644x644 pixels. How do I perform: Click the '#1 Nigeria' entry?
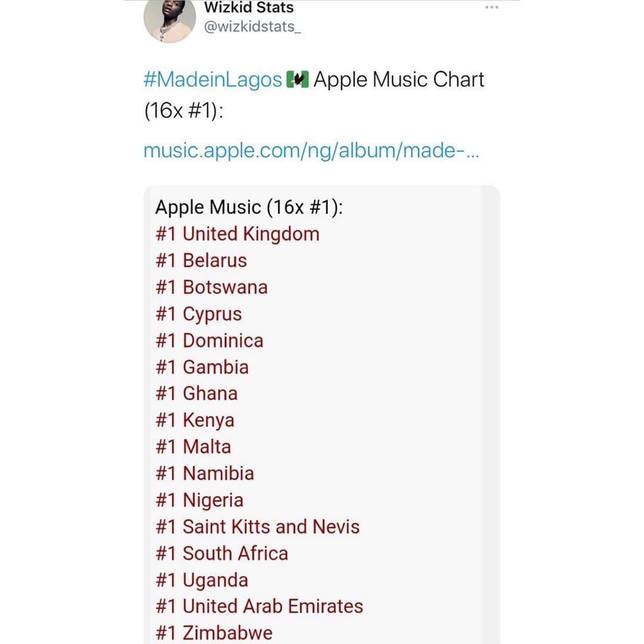point(199,500)
